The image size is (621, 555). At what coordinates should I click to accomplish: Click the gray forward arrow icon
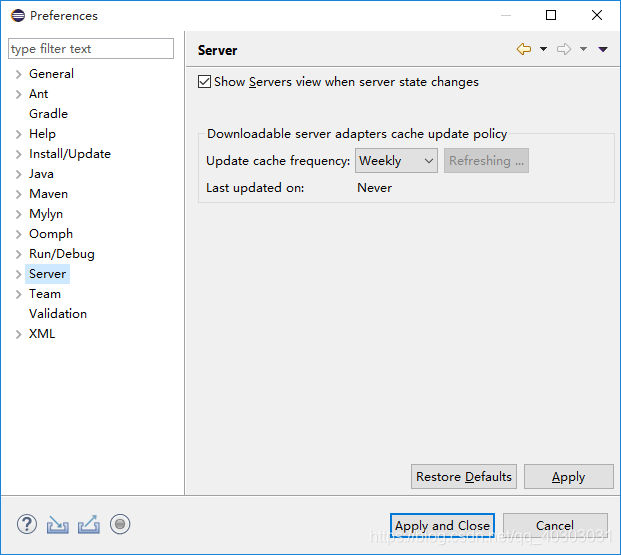pyautogui.click(x=564, y=49)
